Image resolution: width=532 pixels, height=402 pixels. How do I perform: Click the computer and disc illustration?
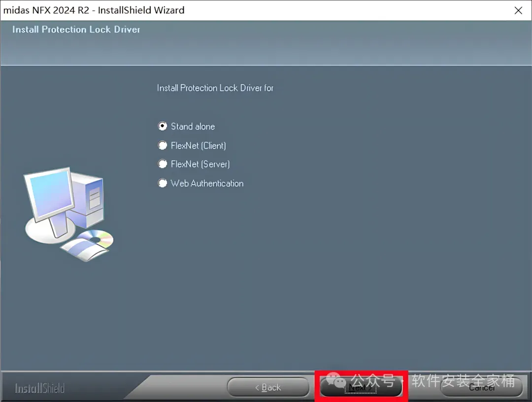tap(69, 214)
